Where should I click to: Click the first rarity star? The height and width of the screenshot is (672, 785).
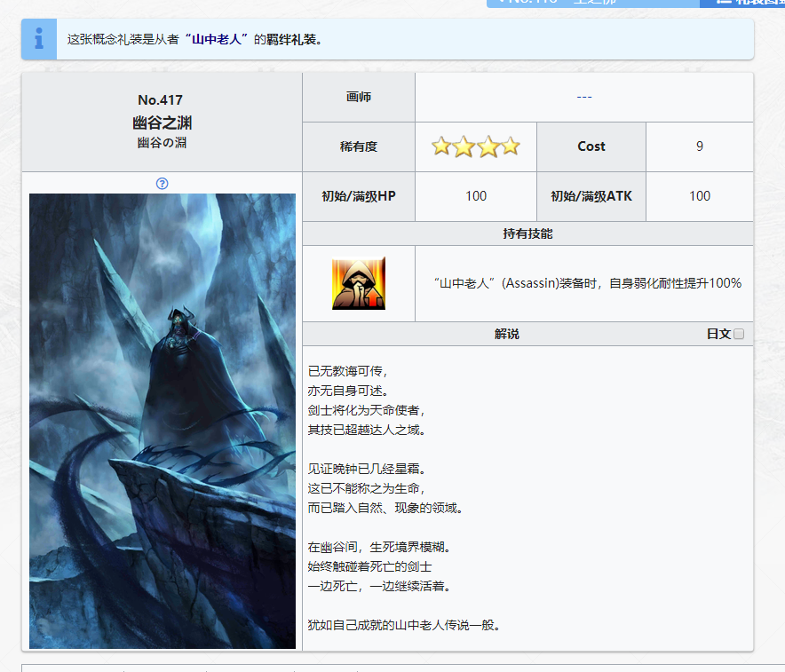[x=441, y=146]
